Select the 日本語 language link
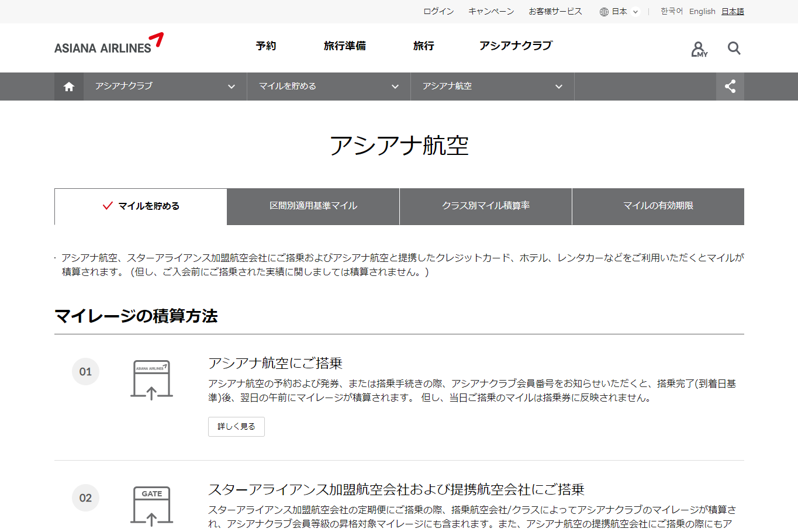This screenshot has height=532, width=798. (x=733, y=12)
